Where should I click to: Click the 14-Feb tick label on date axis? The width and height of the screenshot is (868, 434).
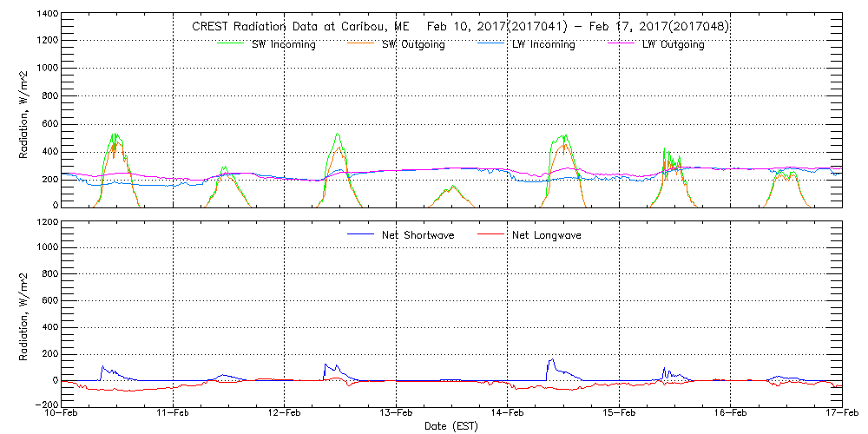[508, 415]
